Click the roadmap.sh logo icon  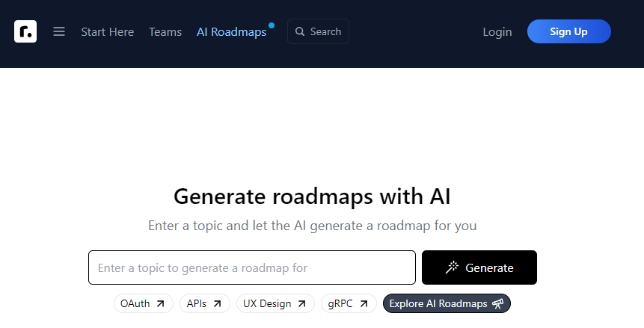(25, 31)
